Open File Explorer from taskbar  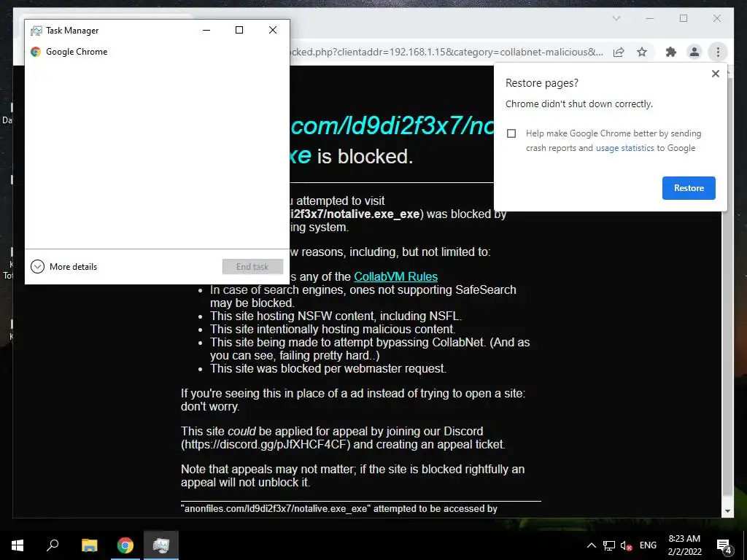pos(89,545)
